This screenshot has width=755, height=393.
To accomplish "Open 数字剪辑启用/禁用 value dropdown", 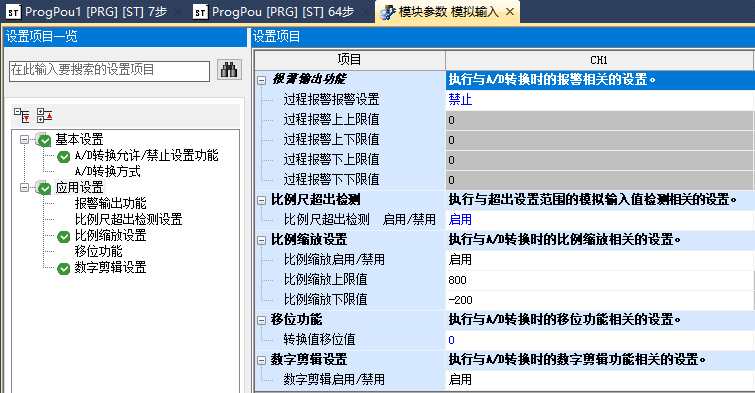I will [599, 380].
